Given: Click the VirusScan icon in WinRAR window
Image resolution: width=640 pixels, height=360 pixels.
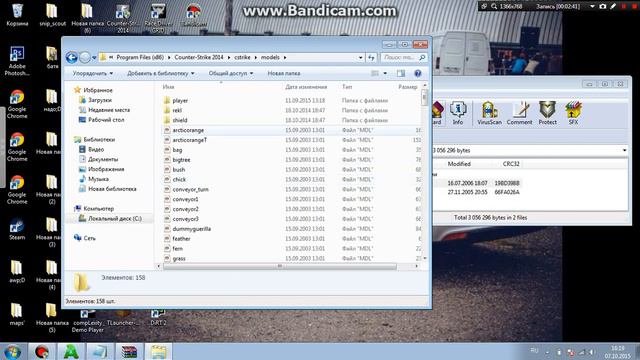Looking at the screenshot, I should coord(489,113).
